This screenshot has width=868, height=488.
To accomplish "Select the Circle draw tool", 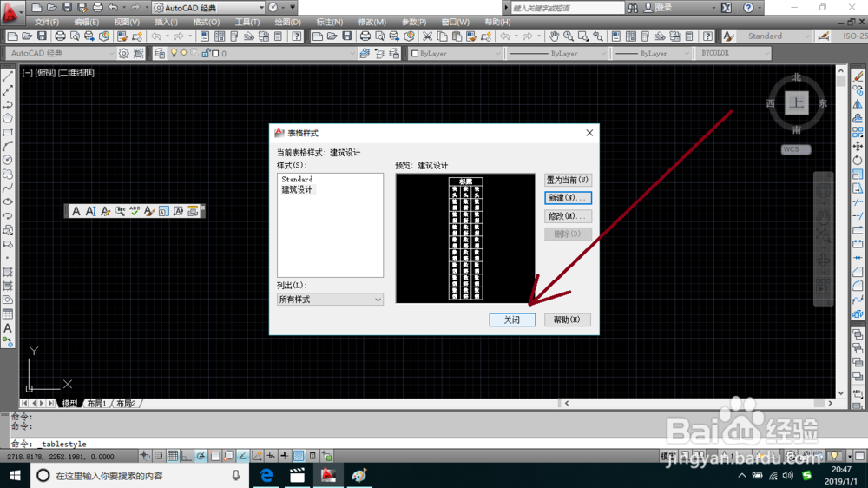I will [8, 160].
